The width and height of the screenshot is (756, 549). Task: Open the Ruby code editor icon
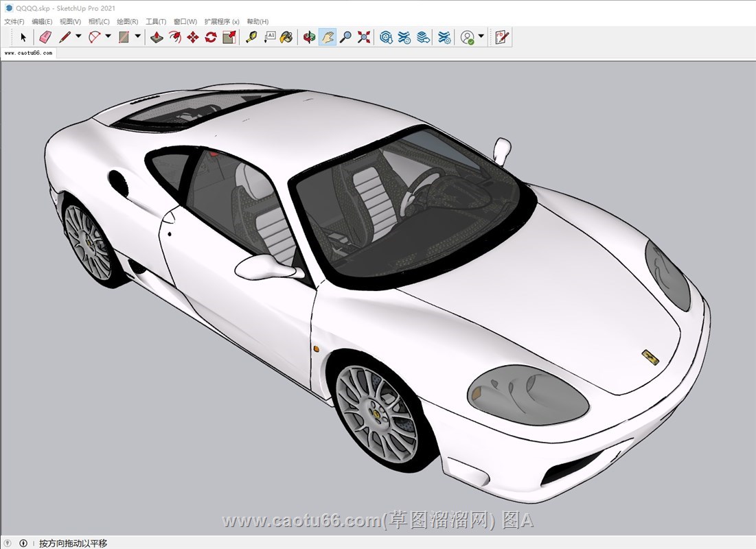pos(501,37)
